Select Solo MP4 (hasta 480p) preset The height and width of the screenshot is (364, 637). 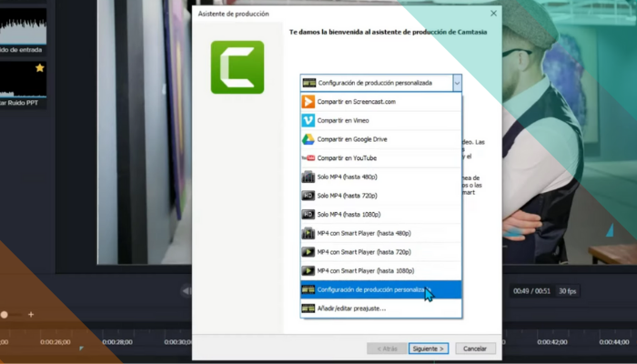[380, 177]
